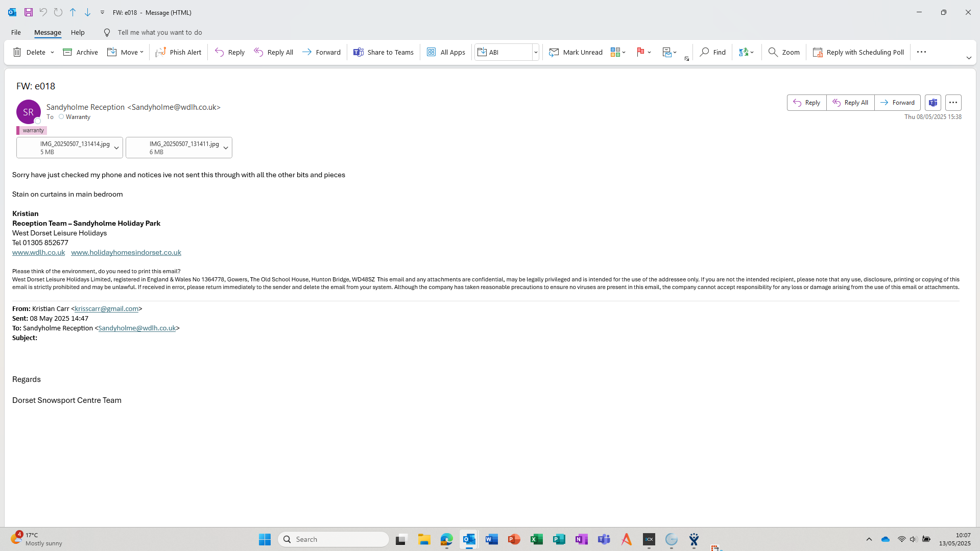Open PowerPoint from the taskbar
The width and height of the screenshot is (980, 551).
[x=514, y=539]
